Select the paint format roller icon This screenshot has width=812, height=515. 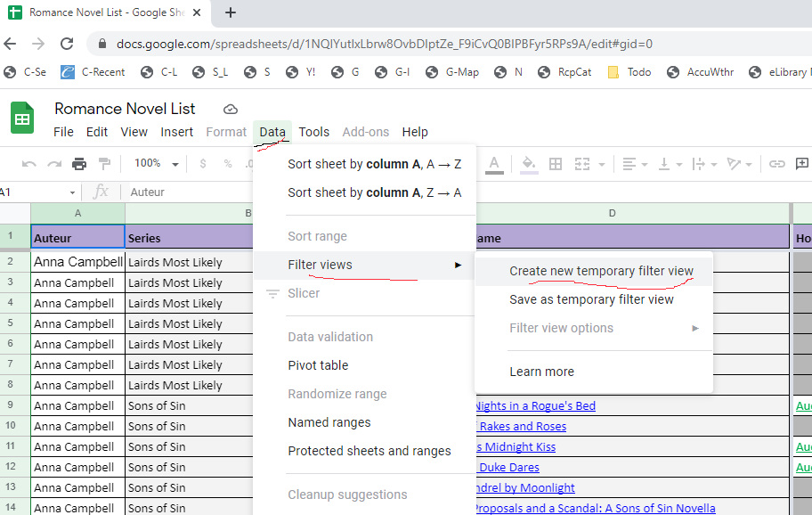tap(104, 164)
